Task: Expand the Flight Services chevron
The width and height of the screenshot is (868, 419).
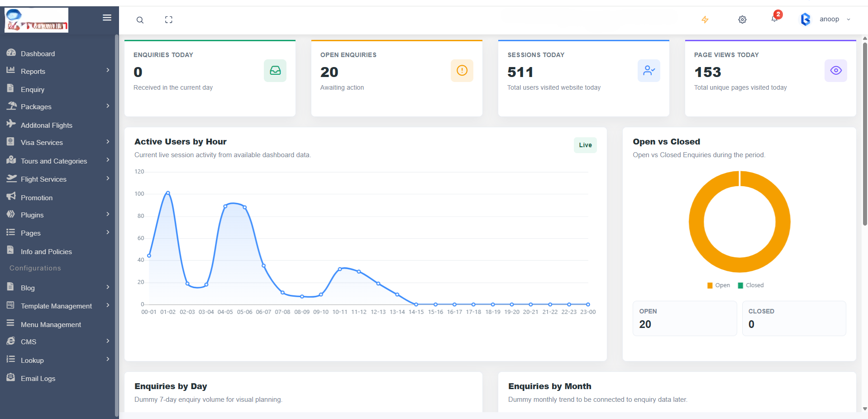Action: (108, 178)
